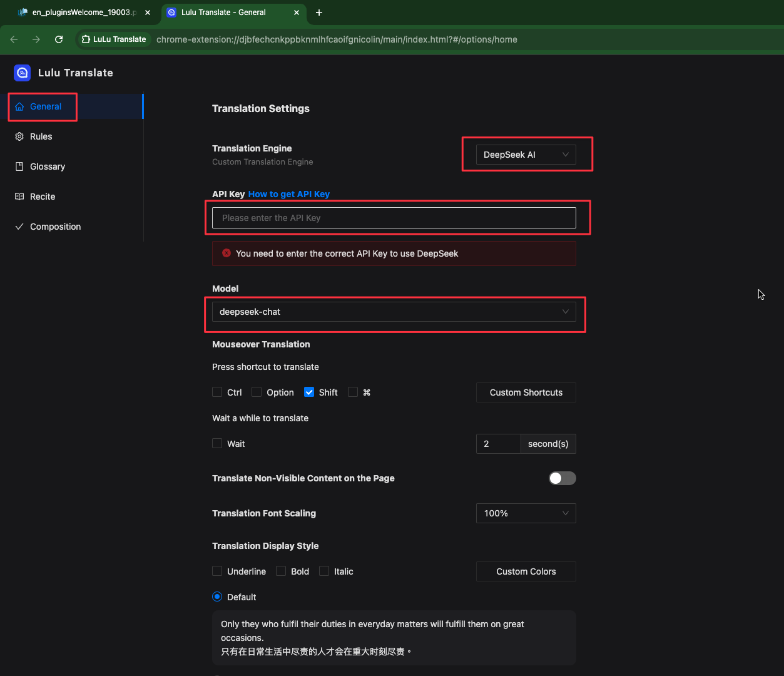
Task: Open a new browser tab with plus icon
Action: (319, 13)
